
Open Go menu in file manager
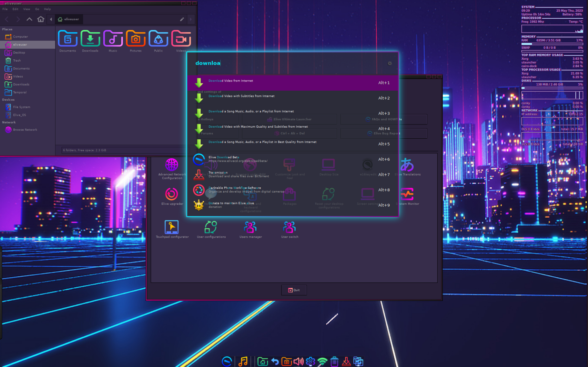[37, 9]
